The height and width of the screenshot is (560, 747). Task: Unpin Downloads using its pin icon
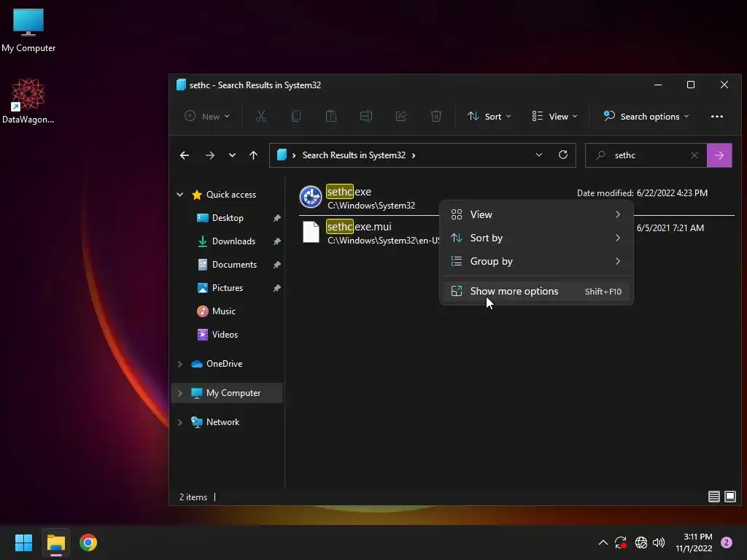click(x=276, y=241)
